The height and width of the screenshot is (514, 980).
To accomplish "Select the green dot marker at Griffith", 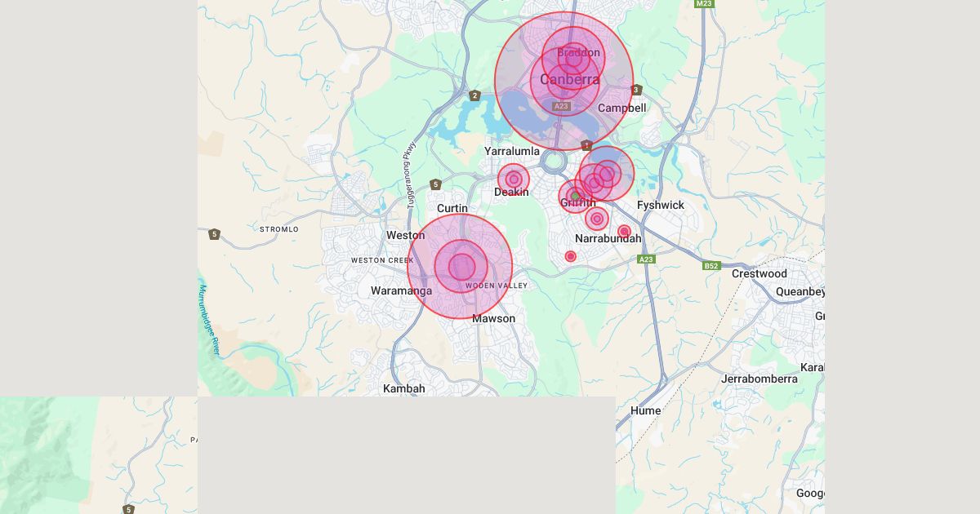I will pyautogui.click(x=575, y=196).
